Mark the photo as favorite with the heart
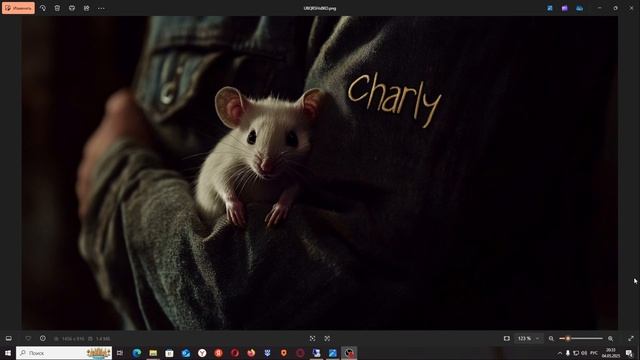Image resolution: width=640 pixels, height=360 pixels. pos(28,338)
